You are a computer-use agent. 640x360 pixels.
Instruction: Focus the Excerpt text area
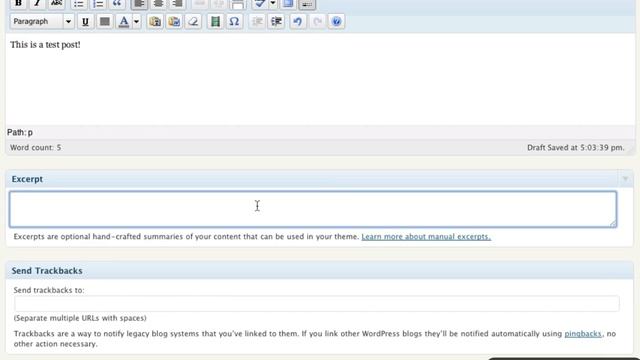(313, 209)
